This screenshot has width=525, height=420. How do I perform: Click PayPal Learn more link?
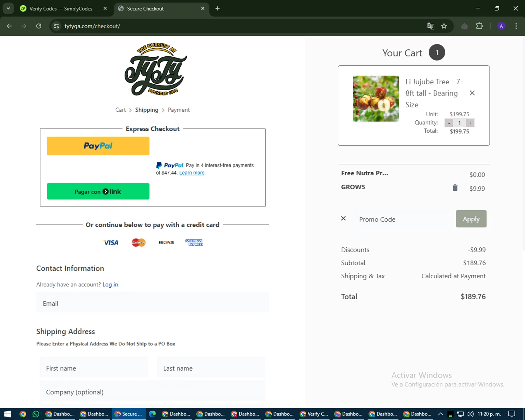click(x=192, y=173)
